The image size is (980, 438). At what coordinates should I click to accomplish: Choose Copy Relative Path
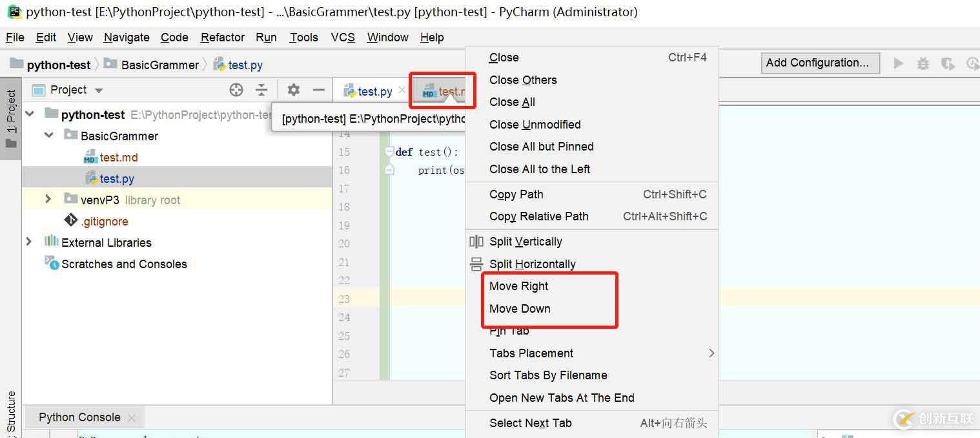coord(592,216)
